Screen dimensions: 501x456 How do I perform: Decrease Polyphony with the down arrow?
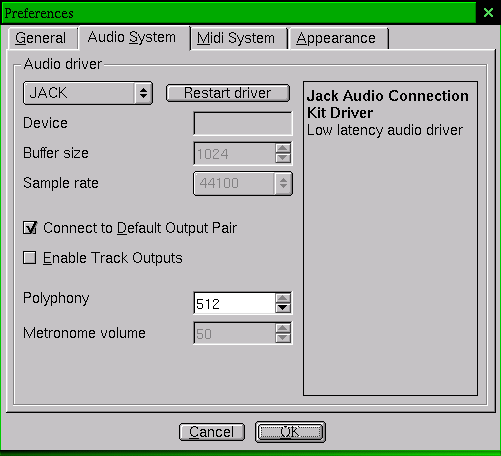click(283, 308)
